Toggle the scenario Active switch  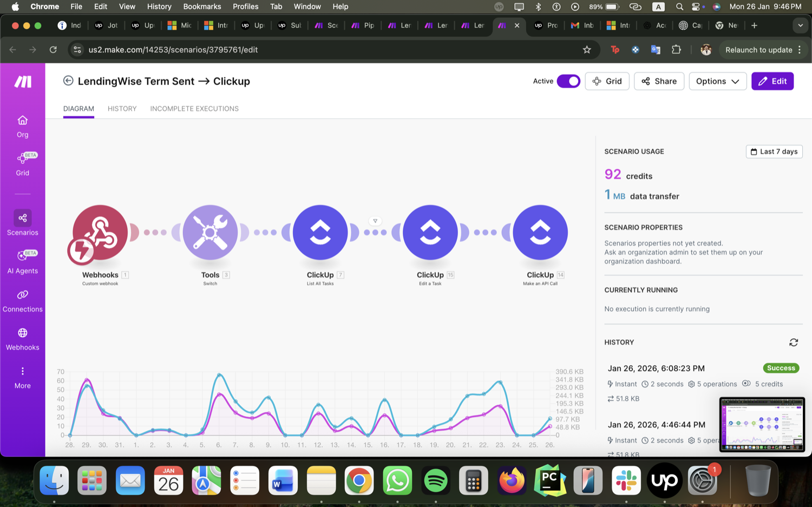click(x=568, y=81)
